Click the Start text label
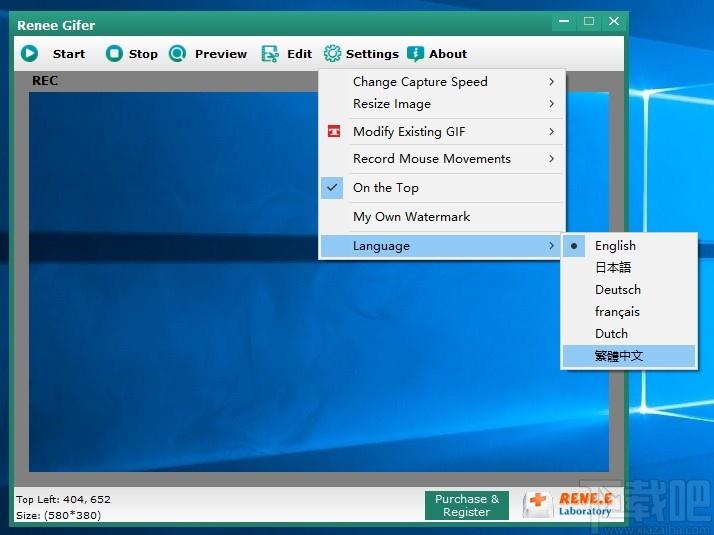The height and width of the screenshot is (535, 714). tap(69, 54)
